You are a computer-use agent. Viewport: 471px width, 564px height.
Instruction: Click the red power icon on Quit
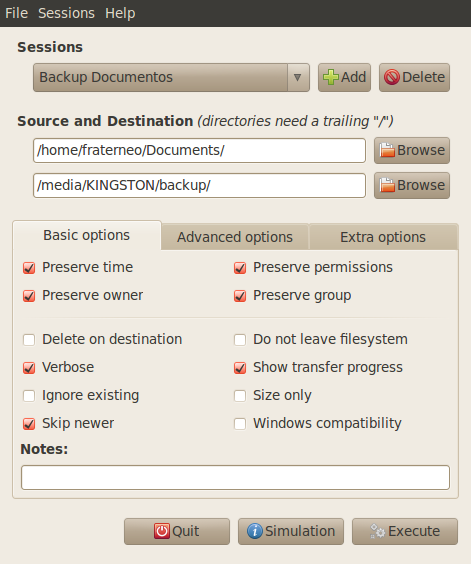[x=162, y=531]
